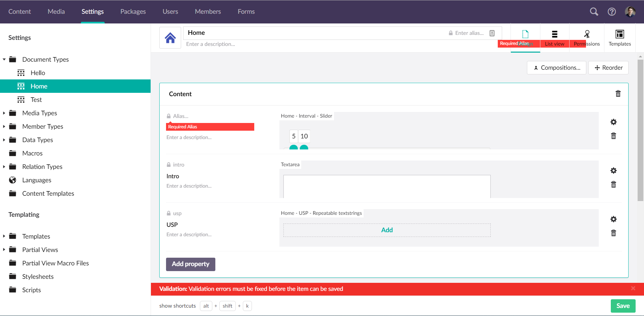Click the help icon
Image resolution: width=644 pixels, height=316 pixels.
(612, 11)
